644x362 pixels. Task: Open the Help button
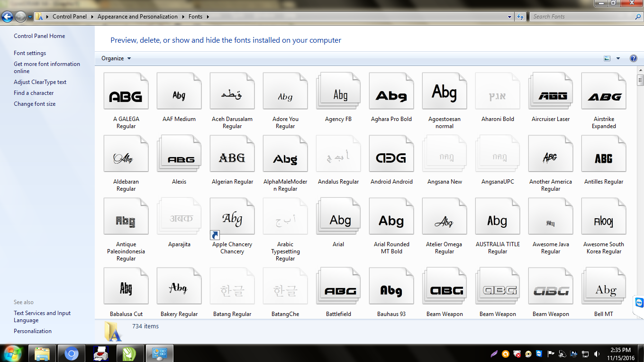coord(633,58)
